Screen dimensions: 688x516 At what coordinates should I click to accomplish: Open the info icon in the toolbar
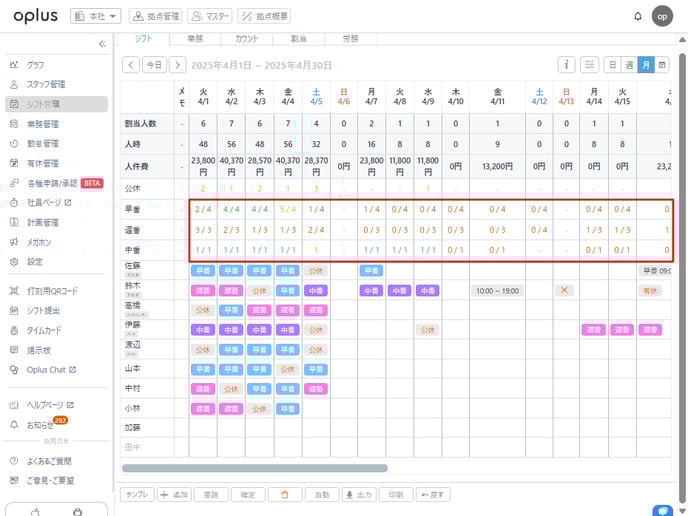tap(566, 64)
